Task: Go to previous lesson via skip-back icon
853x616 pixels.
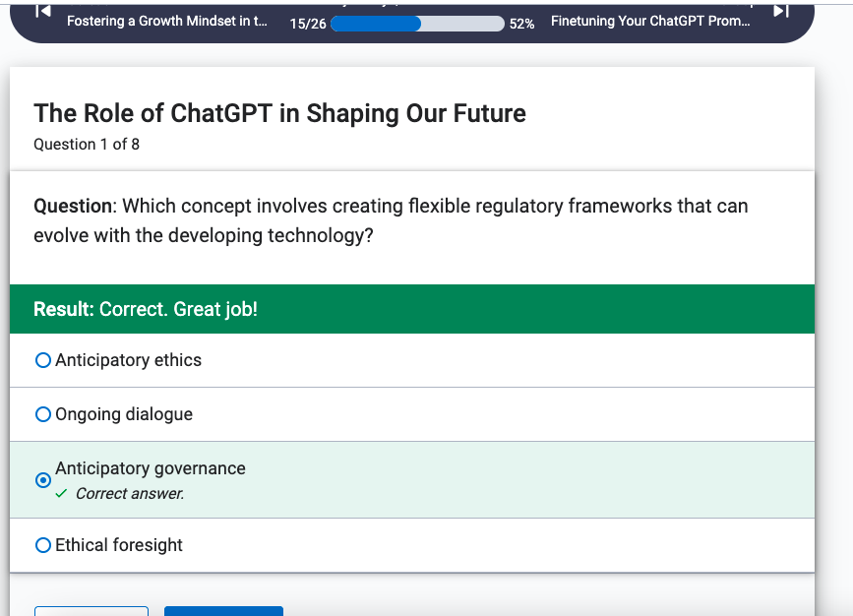Action: [x=43, y=11]
